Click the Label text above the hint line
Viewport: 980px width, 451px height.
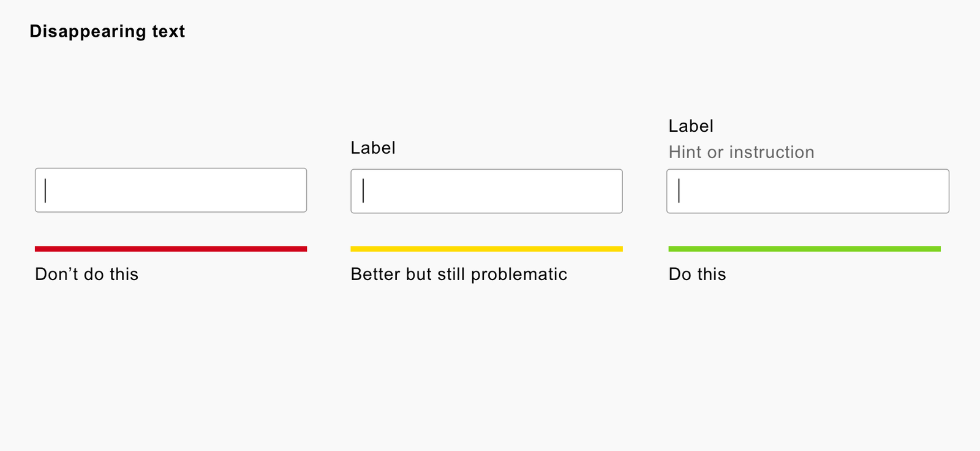click(691, 126)
